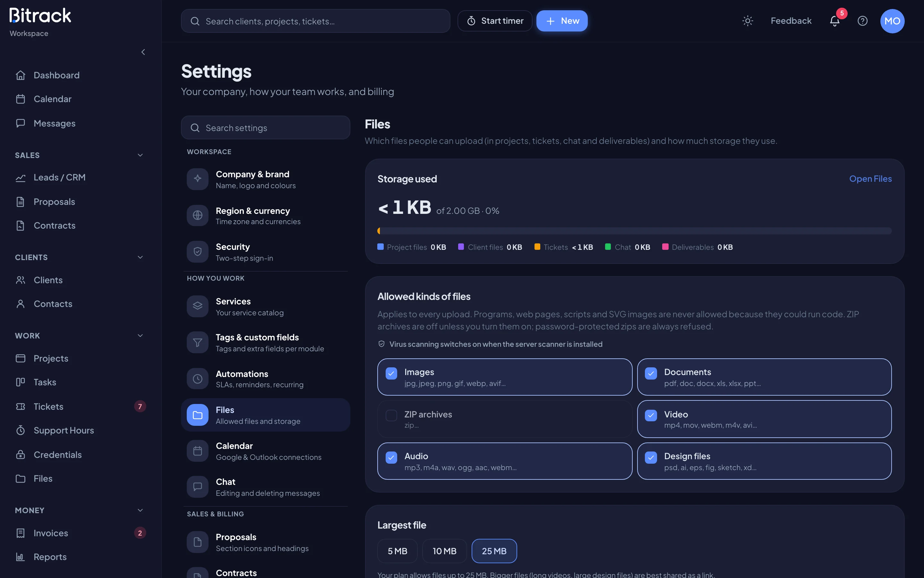Toggle light theme sun icon
Image resolution: width=924 pixels, height=578 pixels.
coord(747,21)
